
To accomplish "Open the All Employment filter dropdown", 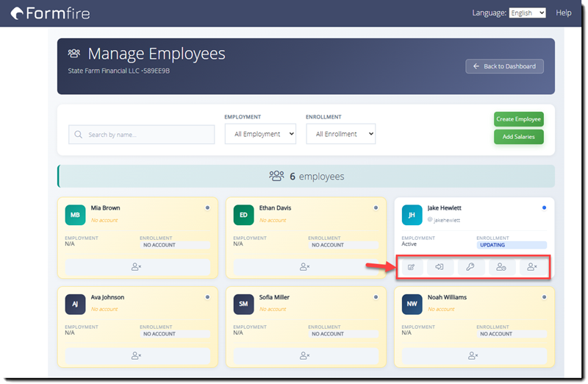I will (x=260, y=134).
